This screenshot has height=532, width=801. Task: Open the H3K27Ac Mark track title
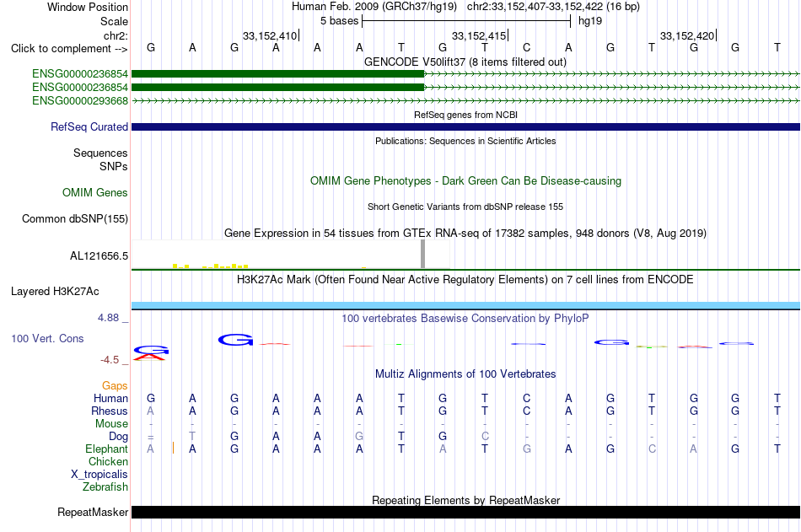point(465,280)
